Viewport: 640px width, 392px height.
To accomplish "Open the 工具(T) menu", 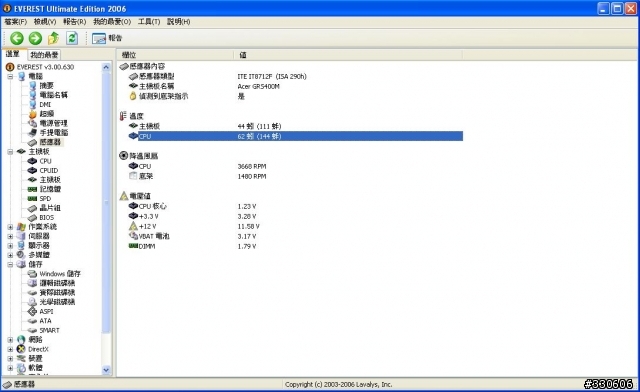I will [149, 22].
